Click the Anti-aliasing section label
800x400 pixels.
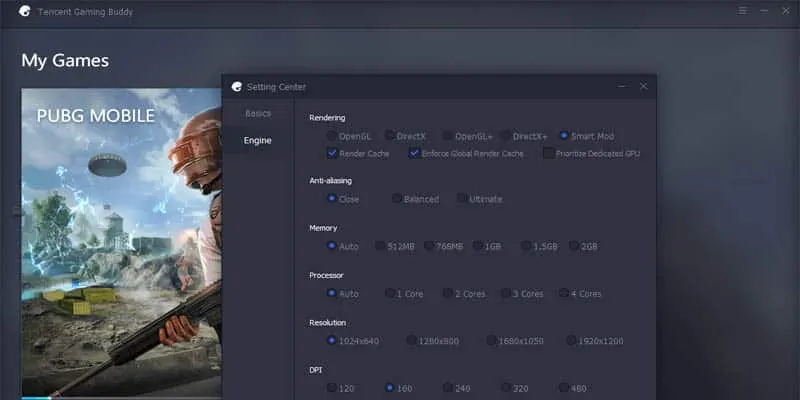[330, 181]
